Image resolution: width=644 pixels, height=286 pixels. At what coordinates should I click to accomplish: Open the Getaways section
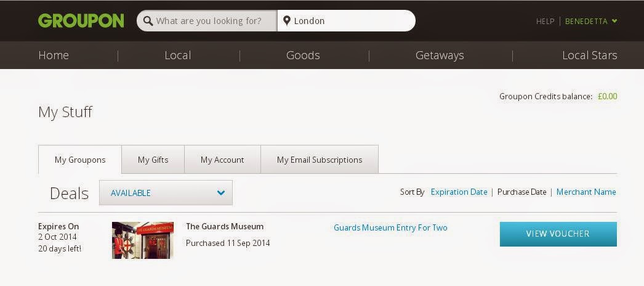point(440,55)
